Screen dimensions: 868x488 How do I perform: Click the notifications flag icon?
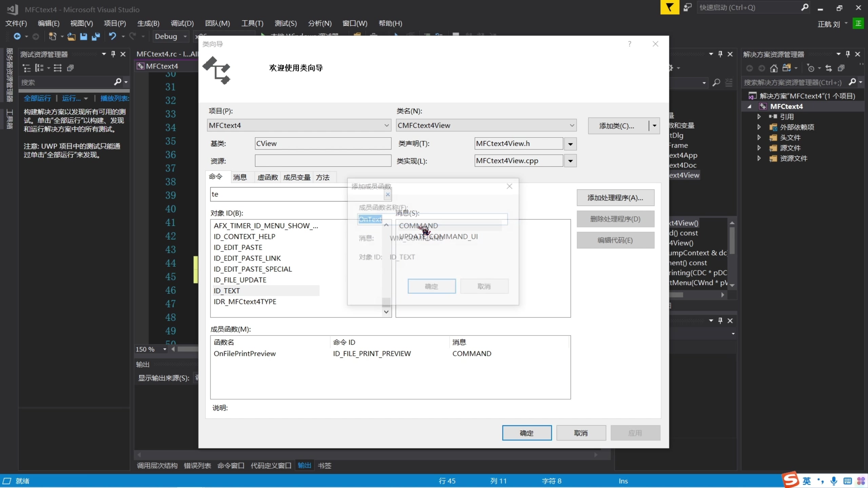670,7
